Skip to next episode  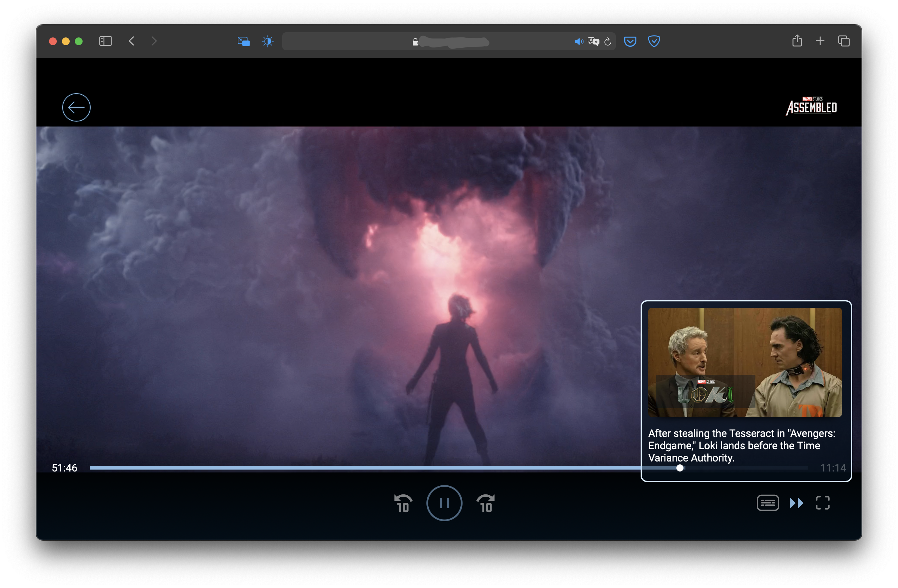796,503
